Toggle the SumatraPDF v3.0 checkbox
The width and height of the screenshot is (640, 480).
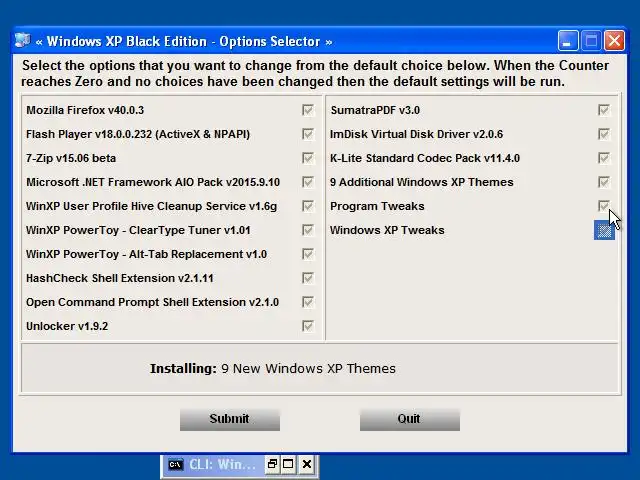pyautogui.click(x=604, y=110)
